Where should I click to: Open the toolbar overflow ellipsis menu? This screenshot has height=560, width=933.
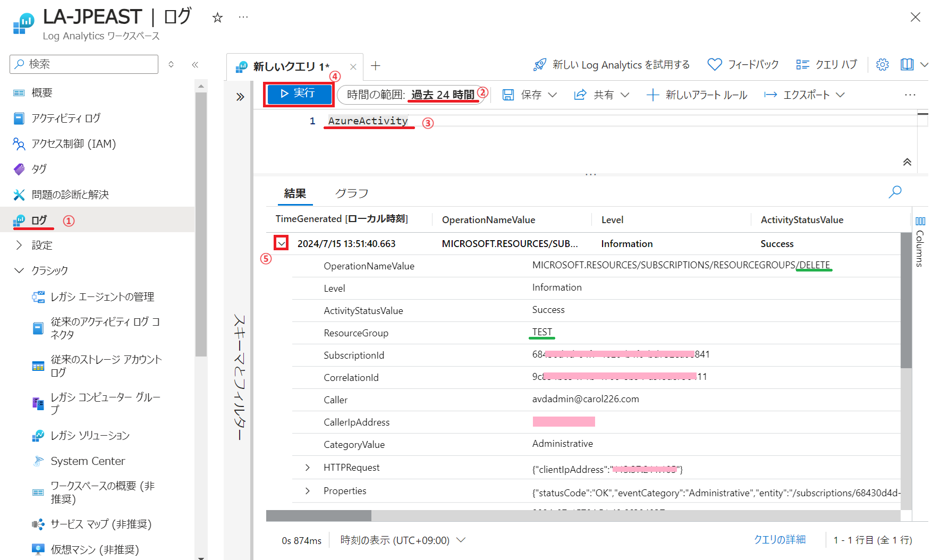coord(910,95)
